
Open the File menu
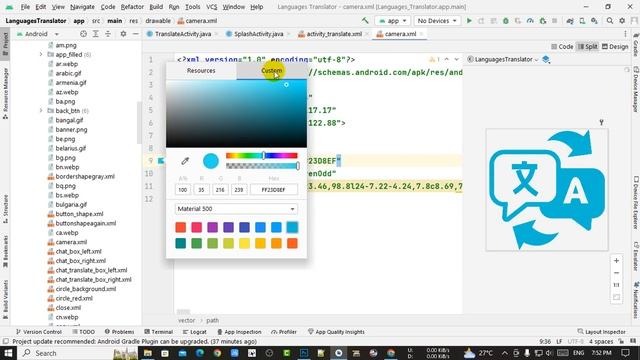point(25,7)
